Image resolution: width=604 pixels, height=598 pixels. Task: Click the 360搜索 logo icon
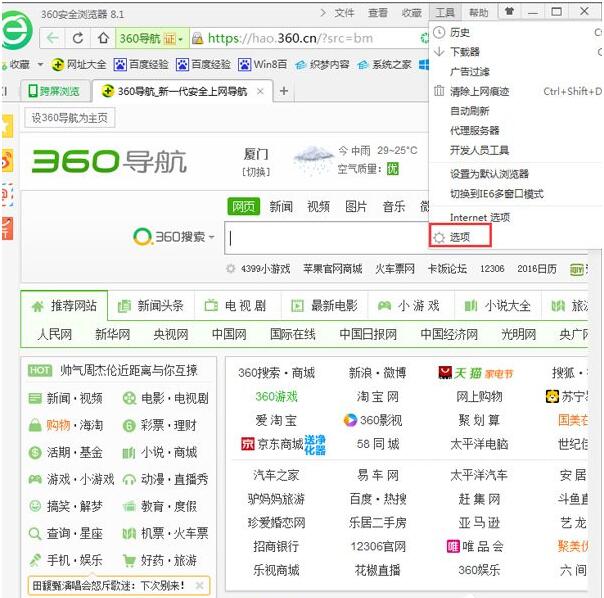tap(142, 237)
